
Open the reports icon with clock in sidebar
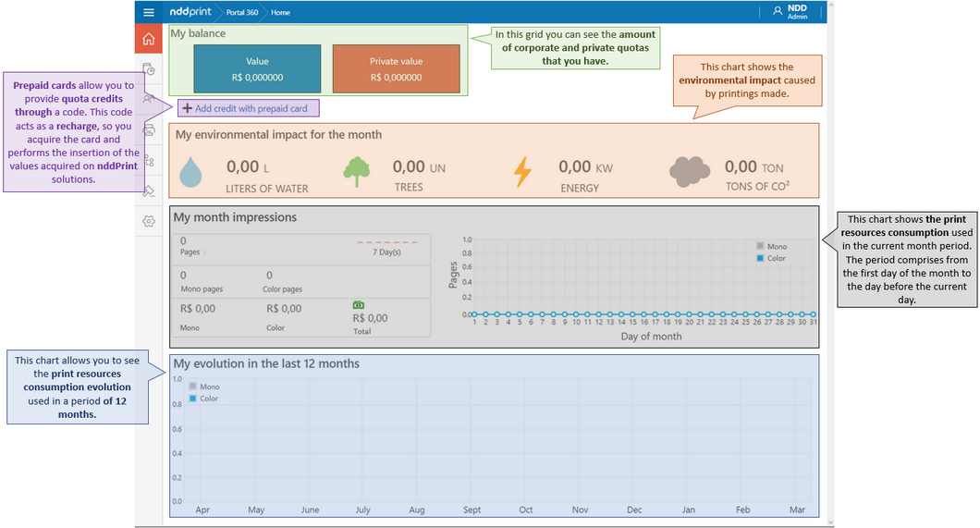click(148, 69)
